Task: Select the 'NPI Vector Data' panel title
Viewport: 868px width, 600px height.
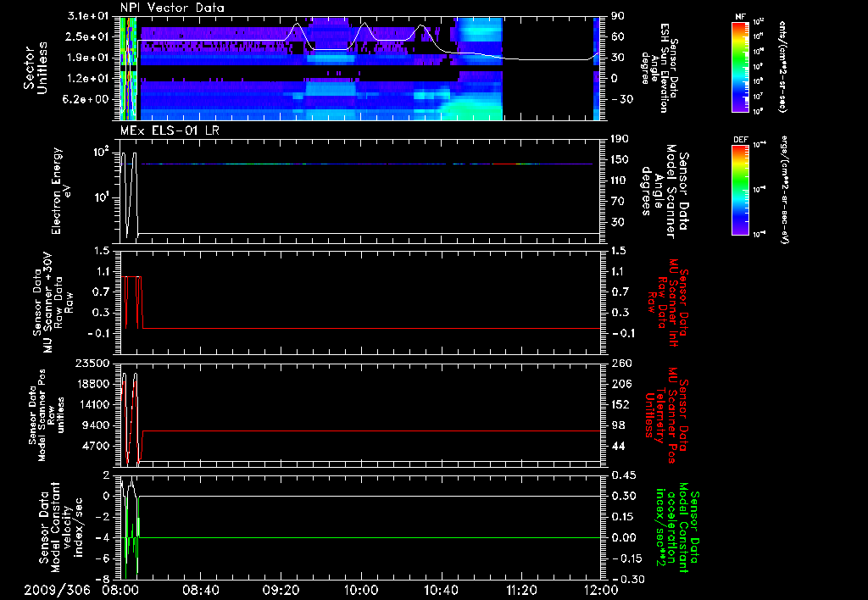Action: coord(172,8)
